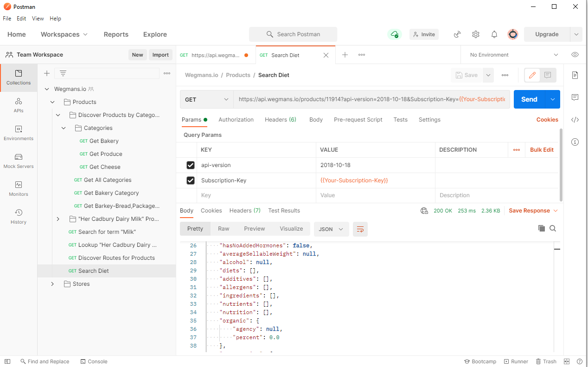Image resolution: width=588 pixels, height=367 pixels.
Task: Expand the "Her Cadbury Dairy Milk" folder
Action: pos(58,219)
